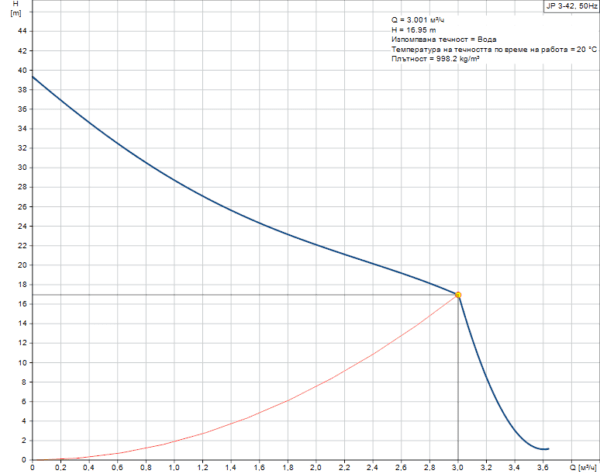Click the blue pump curve start on H axis
The image size is (600, 474).
point(34,77)
